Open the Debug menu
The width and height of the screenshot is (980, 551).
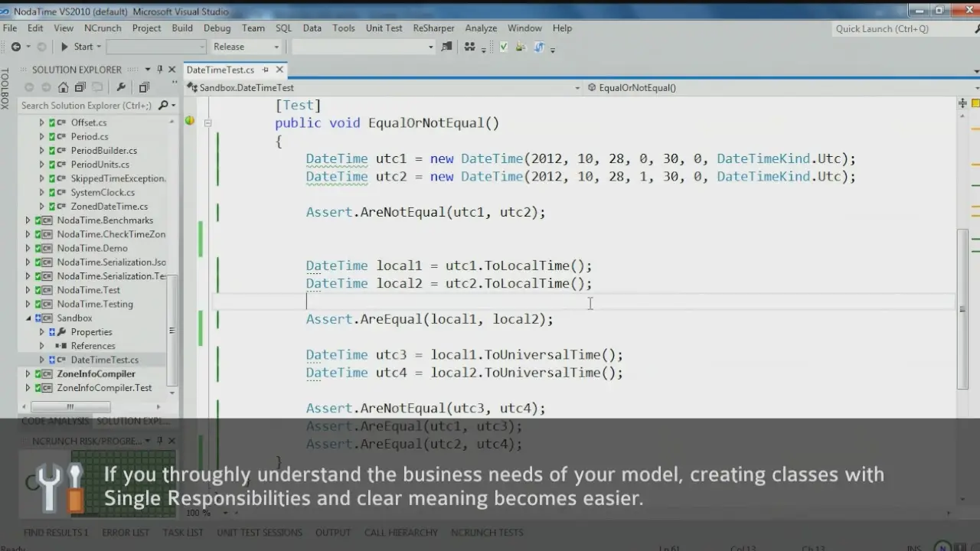click(217, 28)
